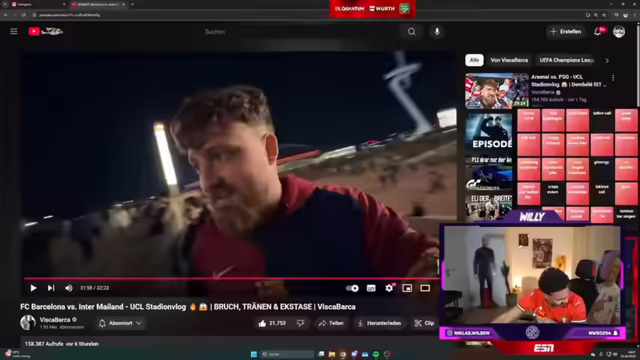Click the red video progress bar
640x360 pixels.
[231, 278]
